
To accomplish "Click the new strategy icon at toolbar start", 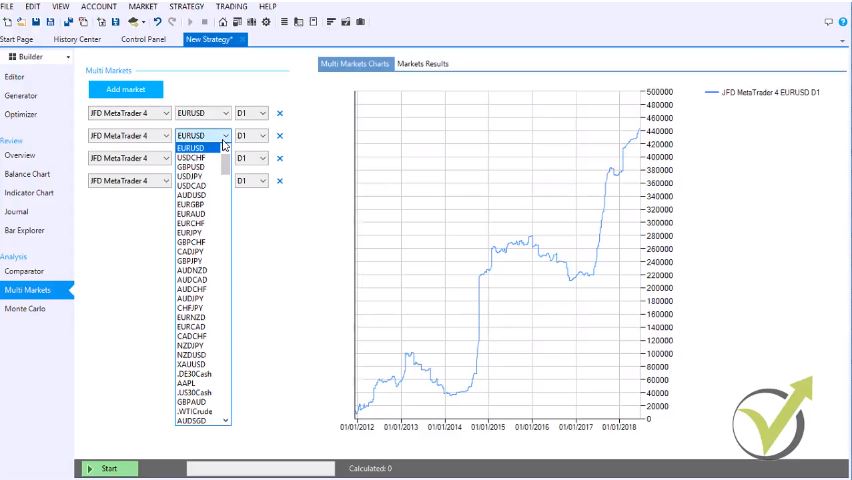I will click(x=7, y=22).
